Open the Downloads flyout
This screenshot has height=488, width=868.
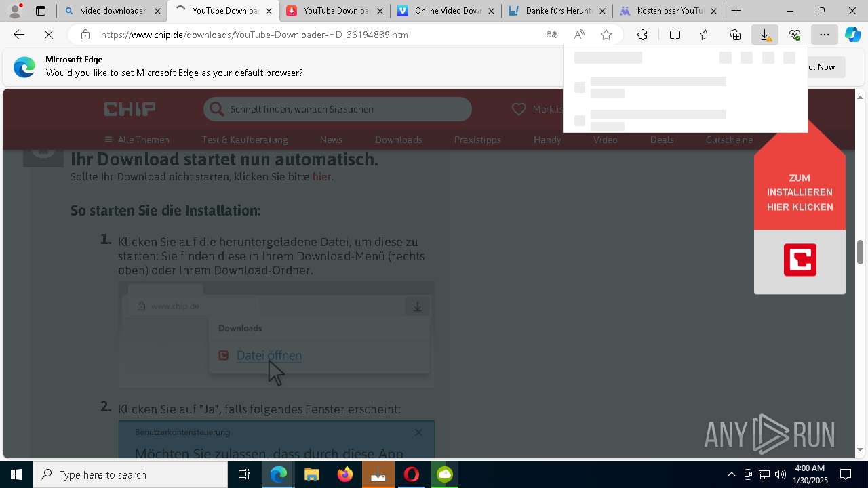[765, 35]
